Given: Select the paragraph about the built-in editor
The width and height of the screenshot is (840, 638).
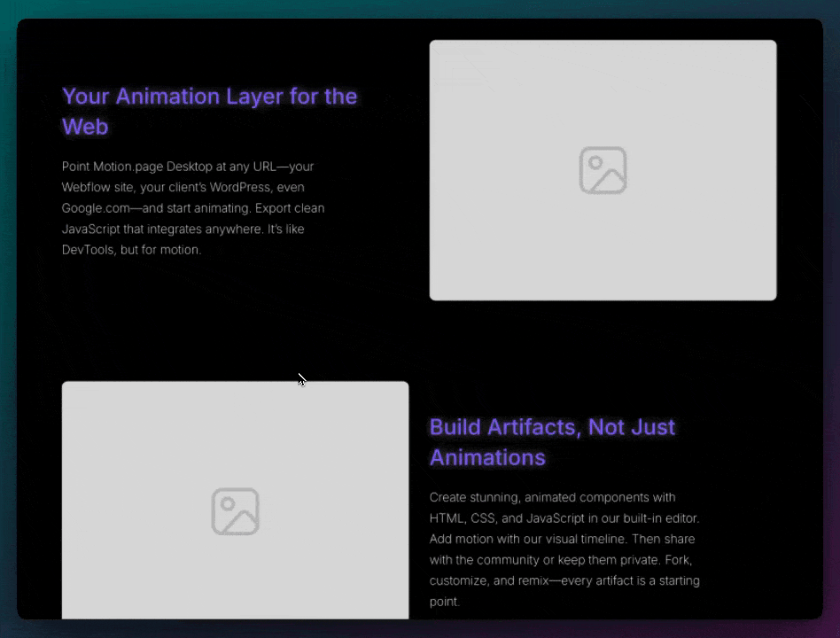Looking at the screenshot, I should [564, 549].
